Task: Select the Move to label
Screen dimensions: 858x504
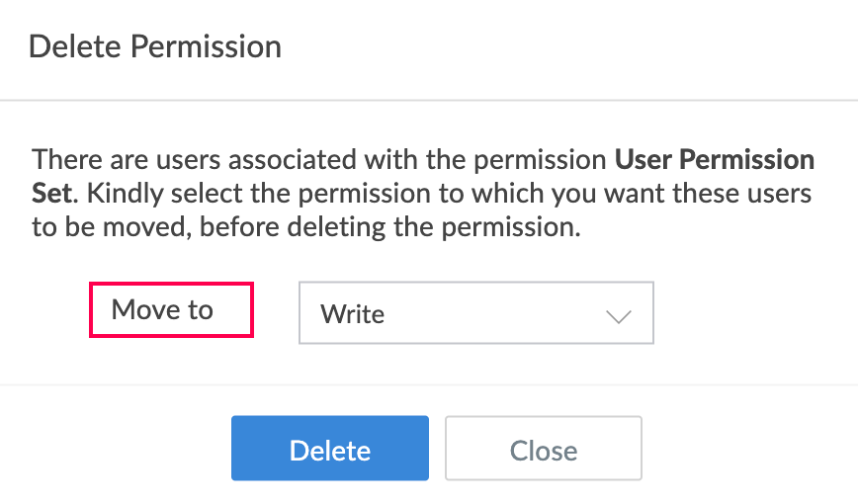Action: pos(162,309)
